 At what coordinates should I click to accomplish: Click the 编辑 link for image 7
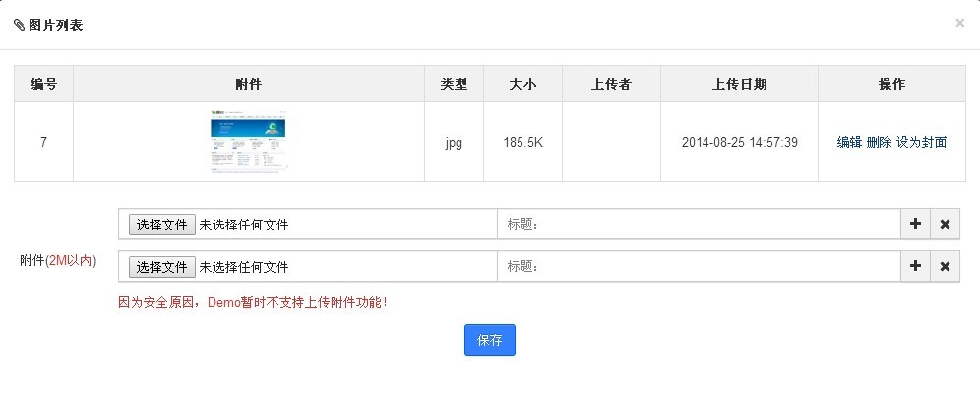pyautogui.click(x=849, y=142)
